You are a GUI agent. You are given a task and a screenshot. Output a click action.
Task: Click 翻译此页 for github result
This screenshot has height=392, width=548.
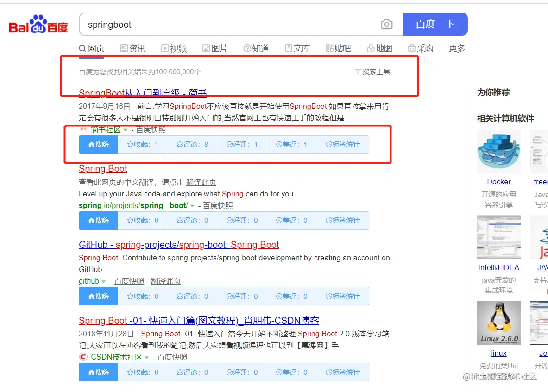tap(166, 281)
